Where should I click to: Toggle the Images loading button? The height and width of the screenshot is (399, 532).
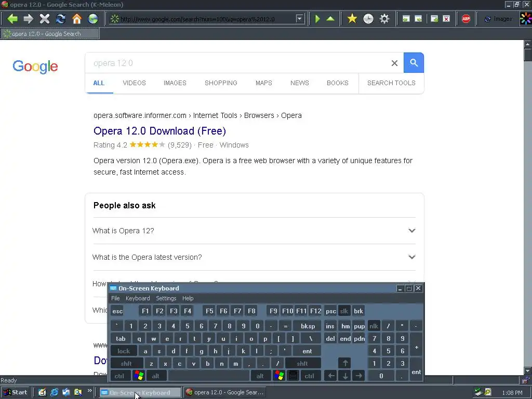pyautogui.click(x=498, y=19)
